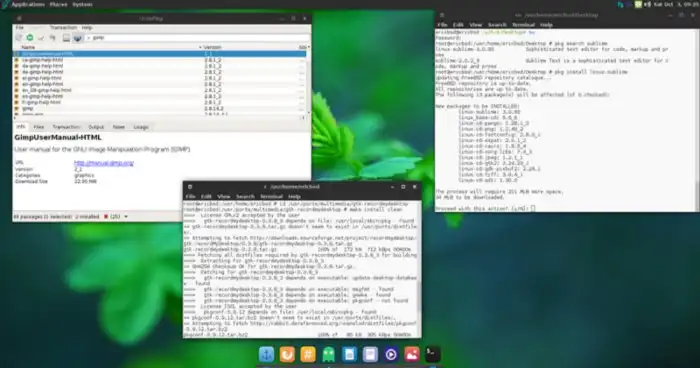This screenshot has width=700, height=368.
Task: Open the black terminal icon in dock
Action: 432,354
